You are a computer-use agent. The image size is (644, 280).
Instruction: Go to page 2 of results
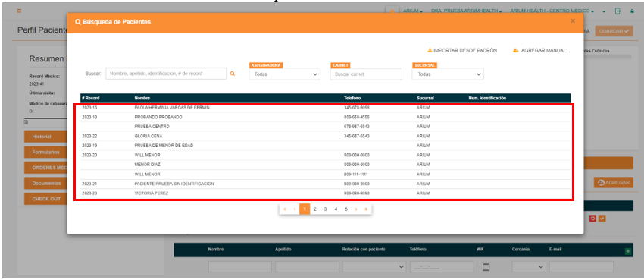pos(315,209)
